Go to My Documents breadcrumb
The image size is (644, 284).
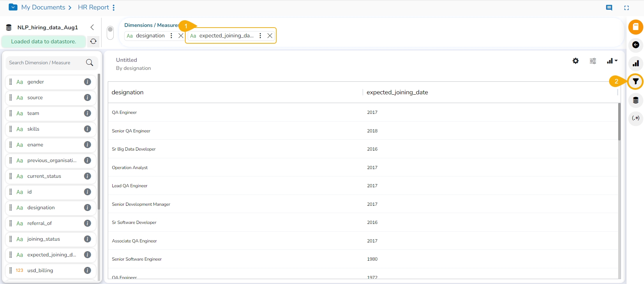(43, 7)
